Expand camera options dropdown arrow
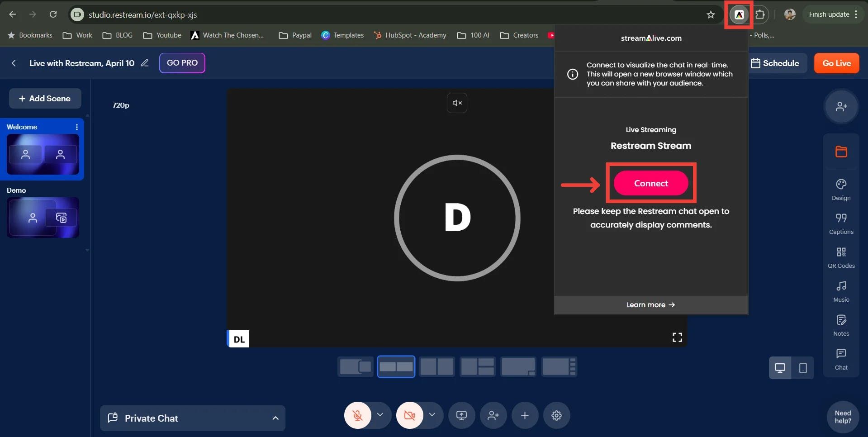Screen dimensions: 868x437 coord(432,415)
